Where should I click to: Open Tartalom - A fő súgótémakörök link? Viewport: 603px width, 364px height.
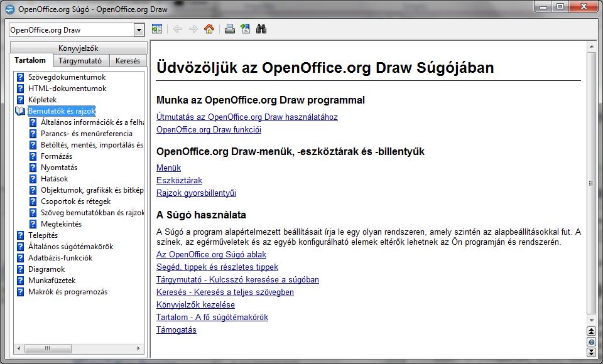[x=212, y=317]
